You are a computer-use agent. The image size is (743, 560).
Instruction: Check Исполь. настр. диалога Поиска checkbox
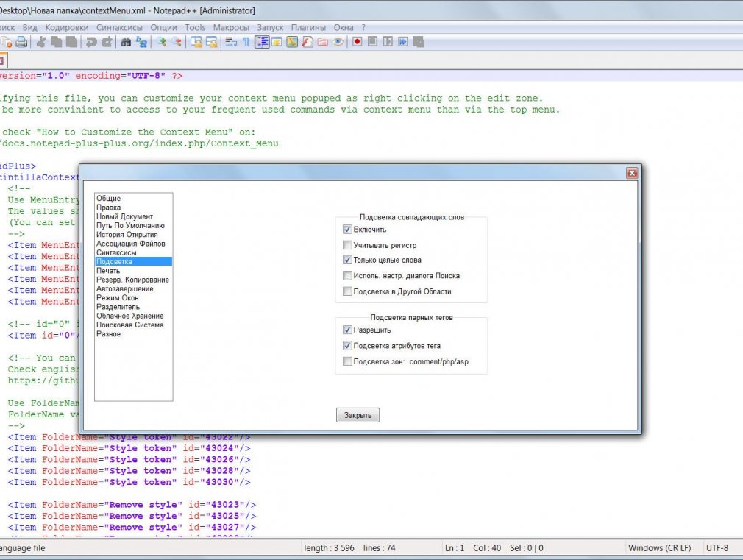pos(347,275)
